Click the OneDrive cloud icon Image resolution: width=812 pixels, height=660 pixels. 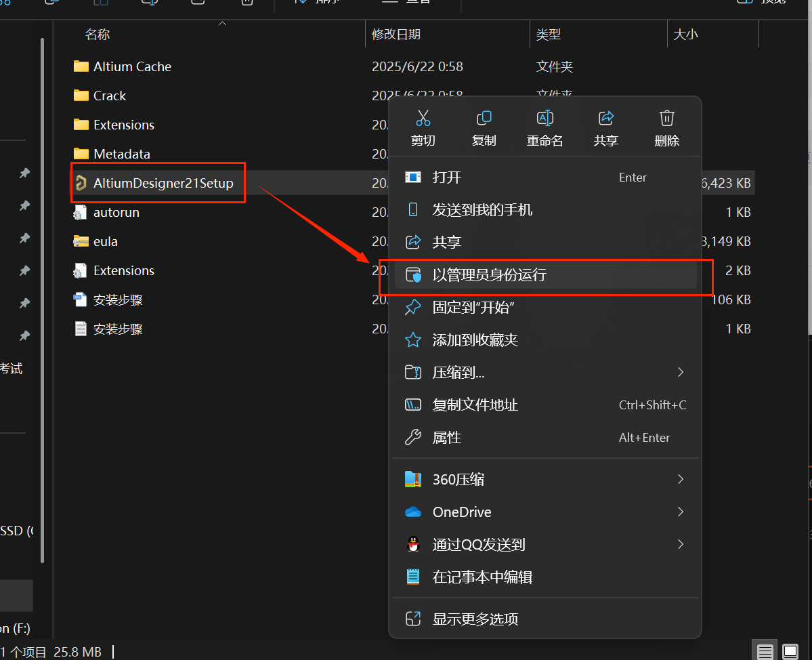point(412,512)
